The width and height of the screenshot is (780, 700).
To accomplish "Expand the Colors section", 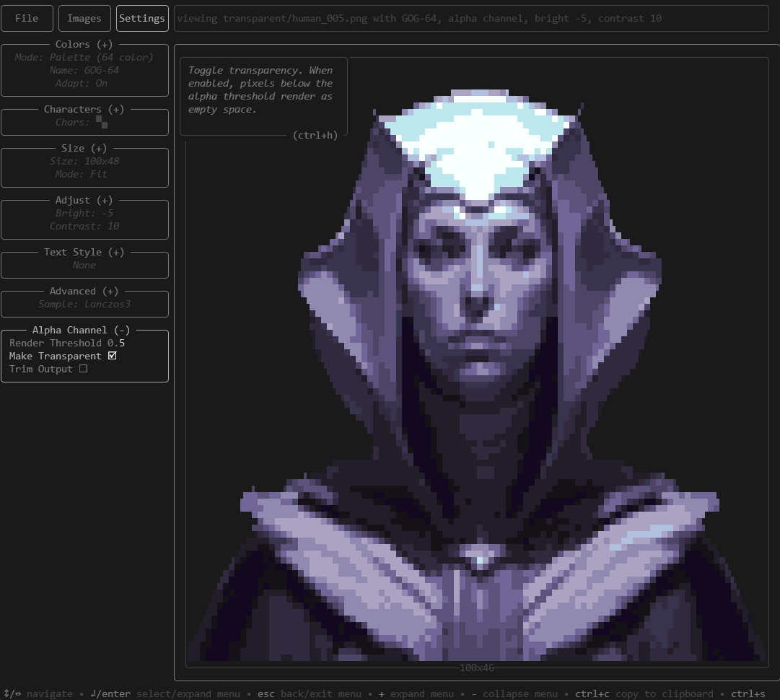I will pos(84,44).
